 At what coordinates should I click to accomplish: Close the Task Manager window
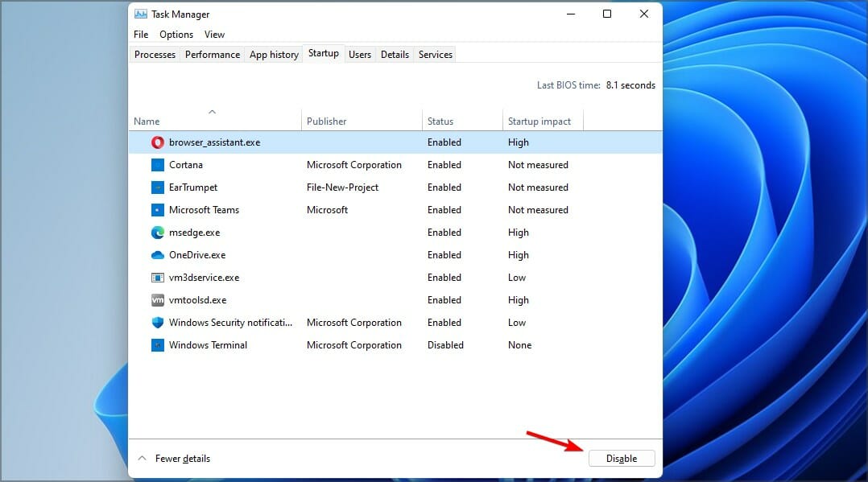pyautogui.click(x=644, y=14)
